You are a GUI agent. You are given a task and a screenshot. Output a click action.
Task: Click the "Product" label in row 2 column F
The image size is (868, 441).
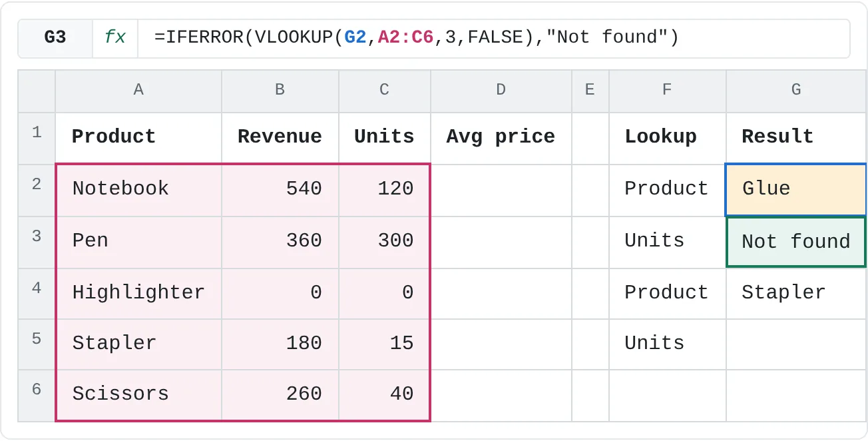point(668,191)
